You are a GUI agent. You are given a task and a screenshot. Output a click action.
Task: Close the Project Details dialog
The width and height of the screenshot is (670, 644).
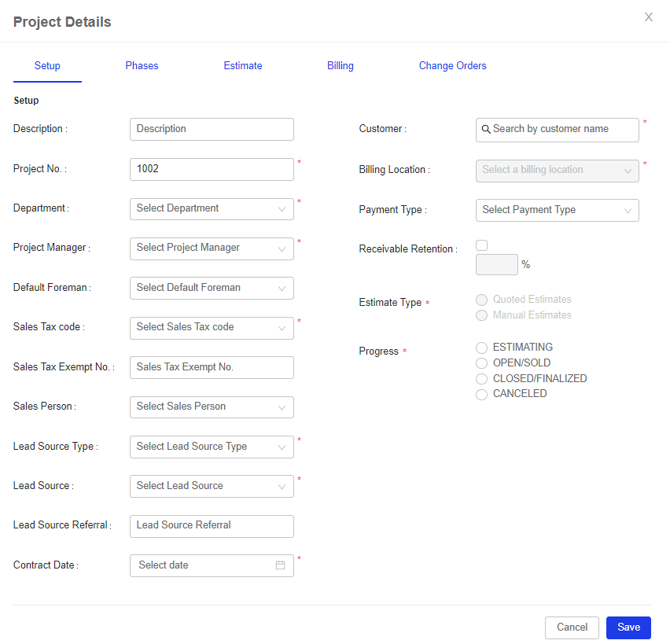tap(650, 17)
